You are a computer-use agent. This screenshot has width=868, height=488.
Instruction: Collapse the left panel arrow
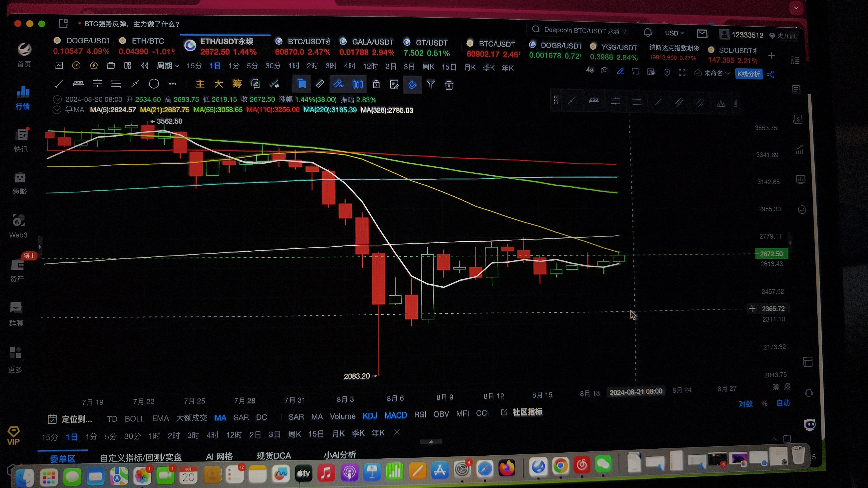click(40, 247)
